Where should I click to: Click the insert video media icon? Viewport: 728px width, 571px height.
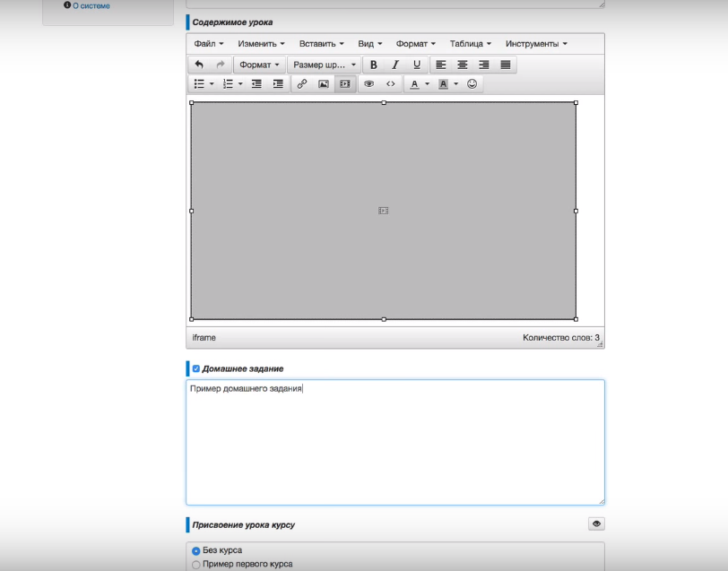pos(345,83)
